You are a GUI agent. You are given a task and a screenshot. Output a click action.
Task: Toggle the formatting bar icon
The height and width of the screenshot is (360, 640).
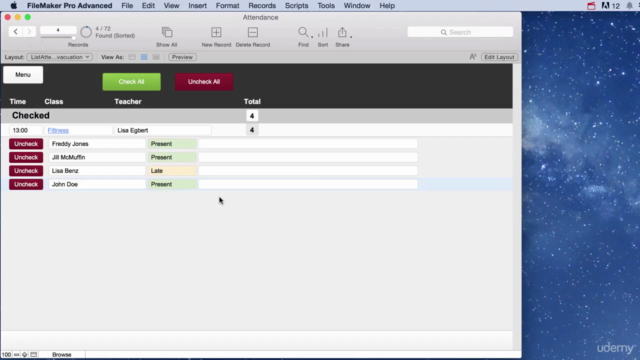[x=473, y=57]
